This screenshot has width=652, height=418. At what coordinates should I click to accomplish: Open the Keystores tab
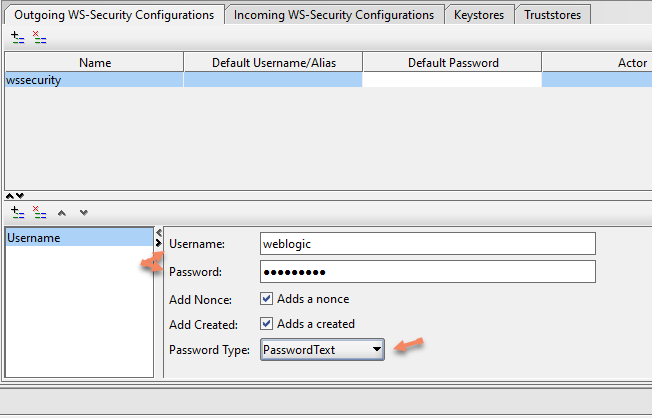(x=480, y=15)
